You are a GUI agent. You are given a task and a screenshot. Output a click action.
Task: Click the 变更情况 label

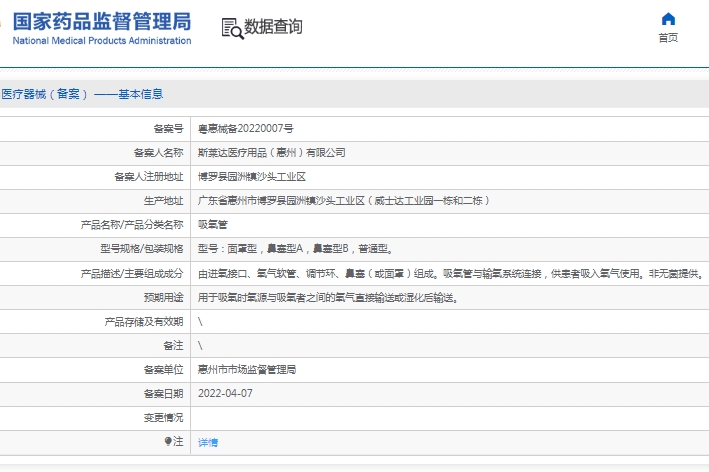click(x=163, y=418)
